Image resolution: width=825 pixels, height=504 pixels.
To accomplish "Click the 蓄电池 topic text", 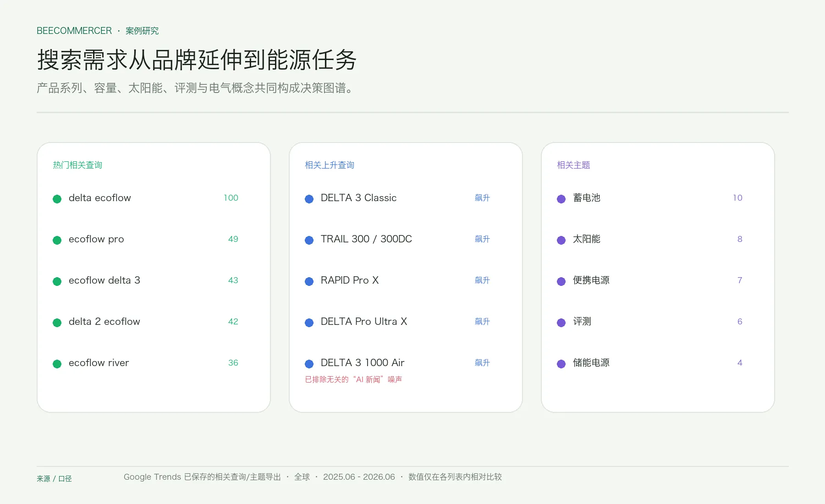I will (x=587, y=198).
